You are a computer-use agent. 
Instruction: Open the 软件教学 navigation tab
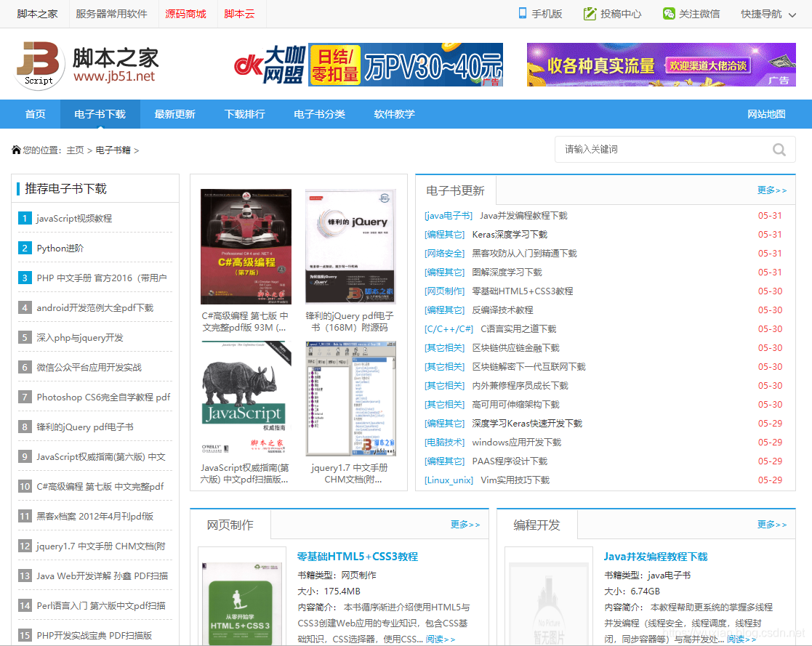tap(394, 114)
